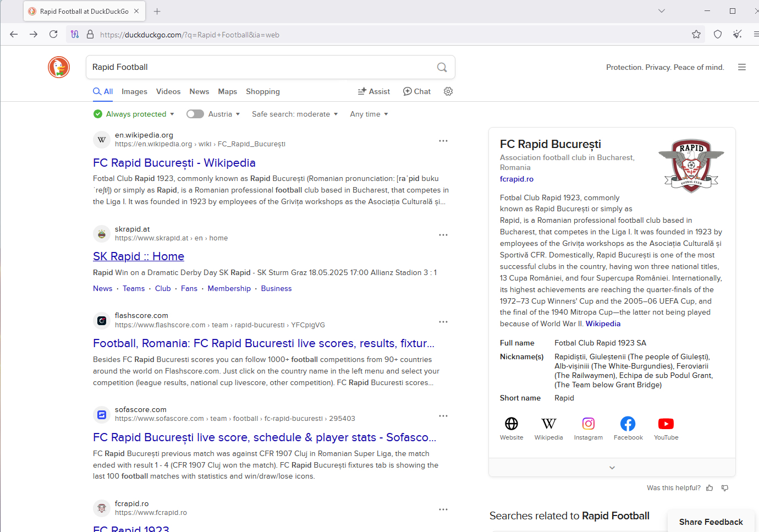Open more options for fcrapid.ro result
The width and height of the screenshot is (759, 532).
click(443, 509)
